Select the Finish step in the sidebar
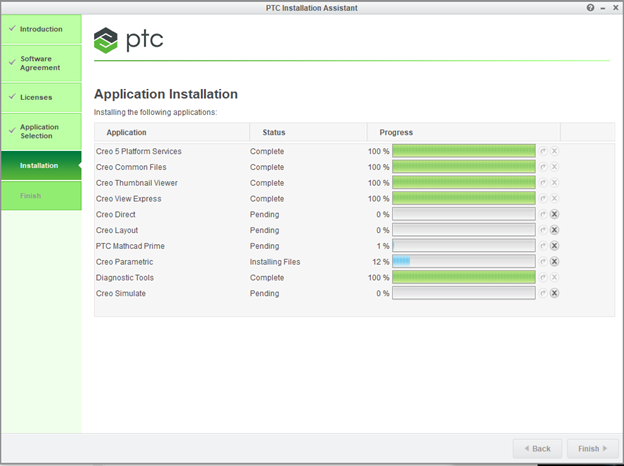The image size is (624, 466). point(41,196)
